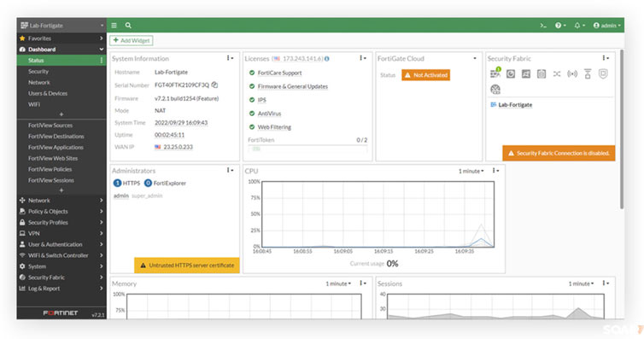Expand the VPN menu
644x339 pixels.
(x=61, y=233)
